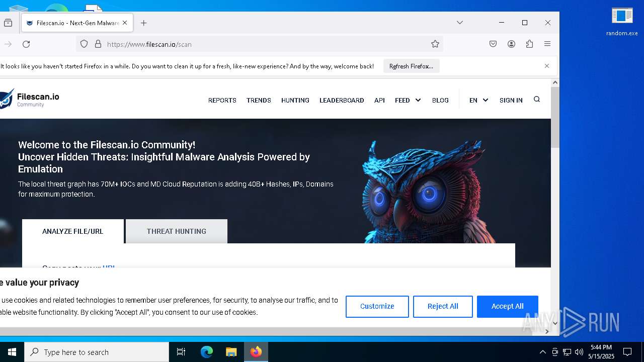
Task: Expand the EN language dropdown
Action: pyautogui.click(x=478, y=100)
